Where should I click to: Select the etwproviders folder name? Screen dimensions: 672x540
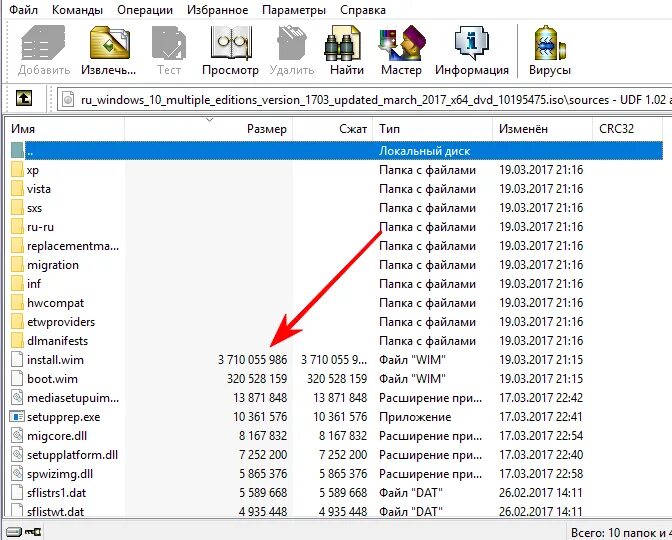tap(61, 322)
